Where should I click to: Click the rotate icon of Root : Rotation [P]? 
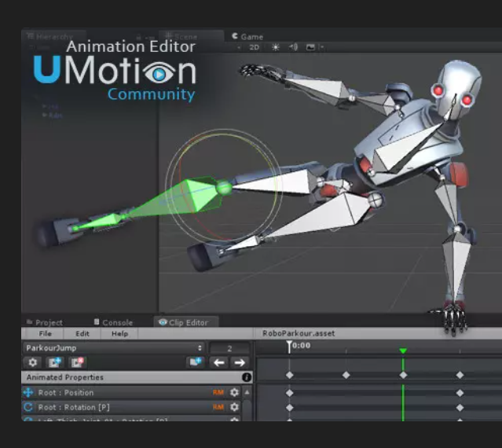(x=28, y=407)
